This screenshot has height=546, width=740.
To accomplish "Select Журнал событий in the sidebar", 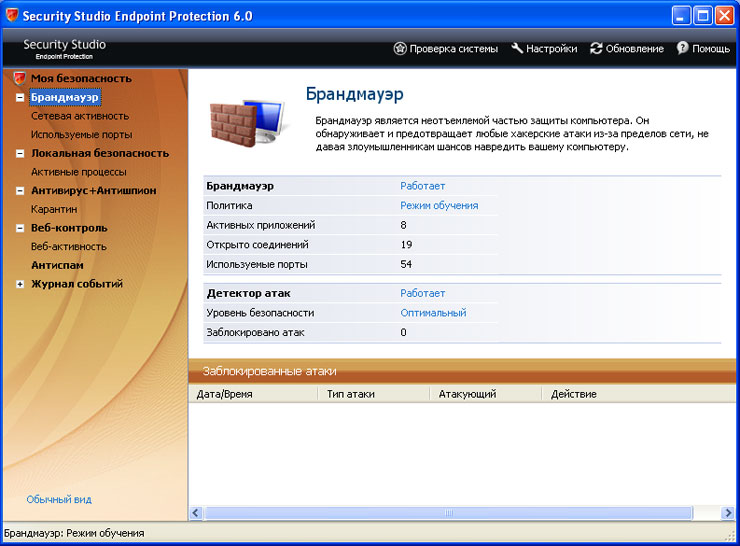I will (x=77, y=284).
